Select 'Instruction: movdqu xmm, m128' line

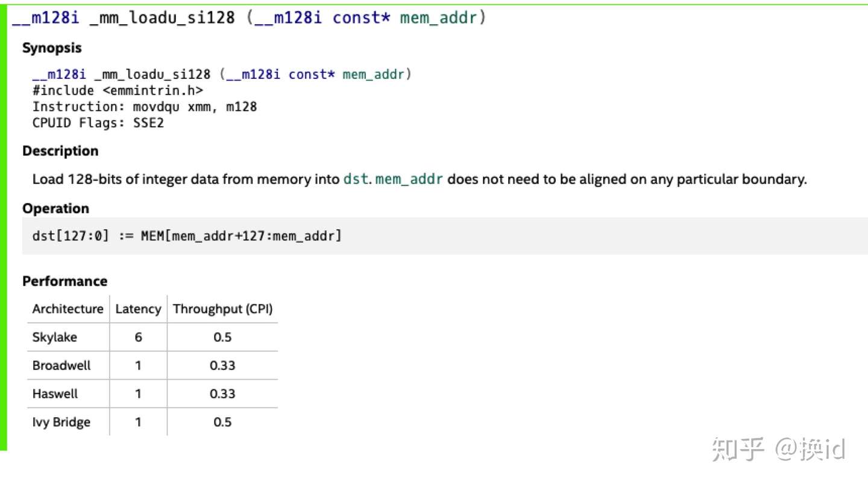pyautogui.click(x=145, y=107)
